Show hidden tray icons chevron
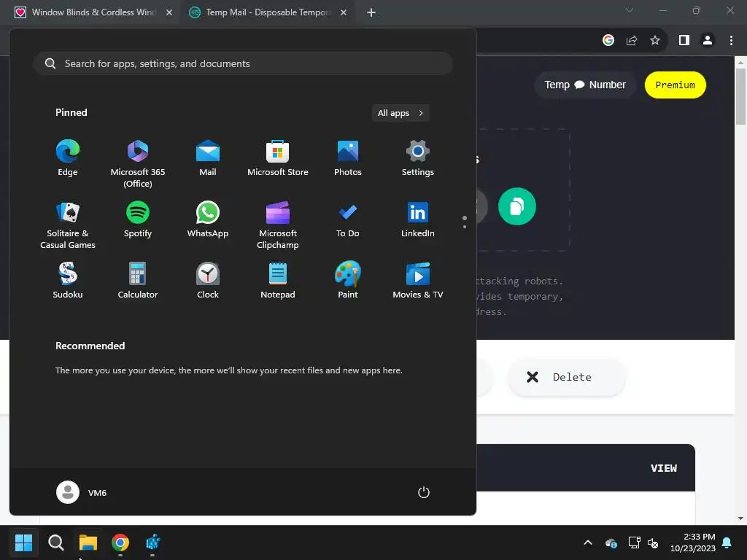 588,542
